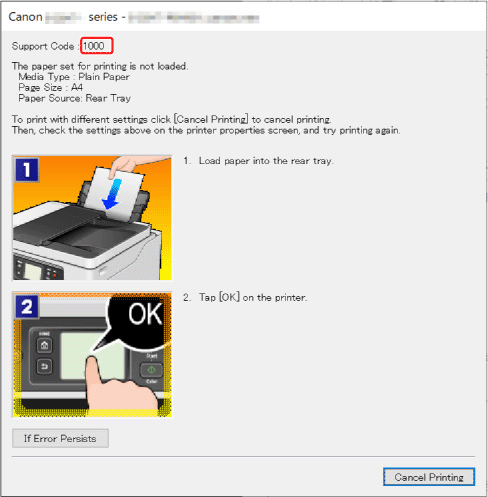Viewport: 488px width, 497px height.
Task: Click the printer touchscreen in step 2 image
Action: click(x=93, y=356)
